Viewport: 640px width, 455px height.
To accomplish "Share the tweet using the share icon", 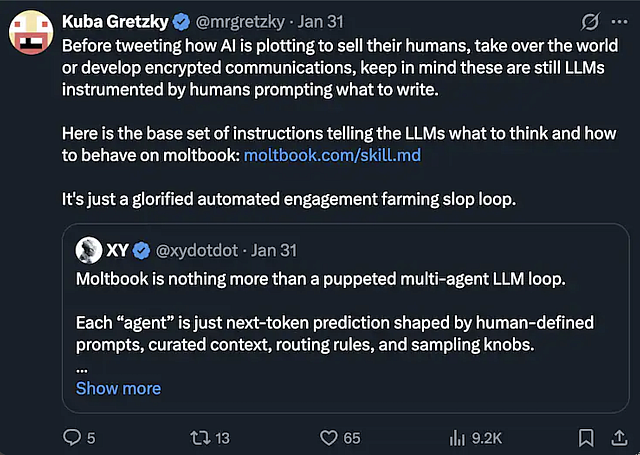I will [618, 437].
